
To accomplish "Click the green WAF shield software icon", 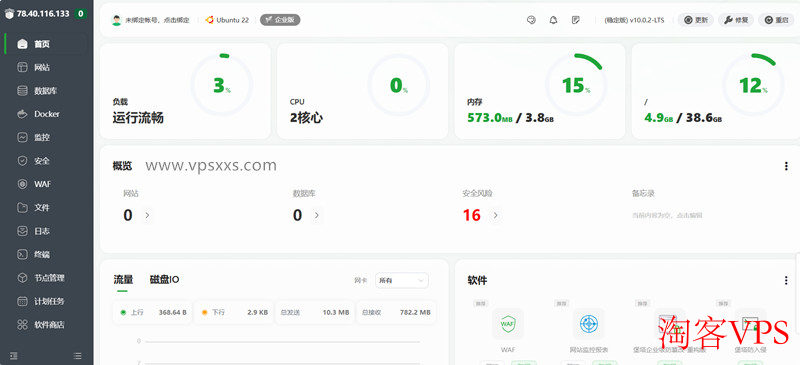I will coord(508,324).
